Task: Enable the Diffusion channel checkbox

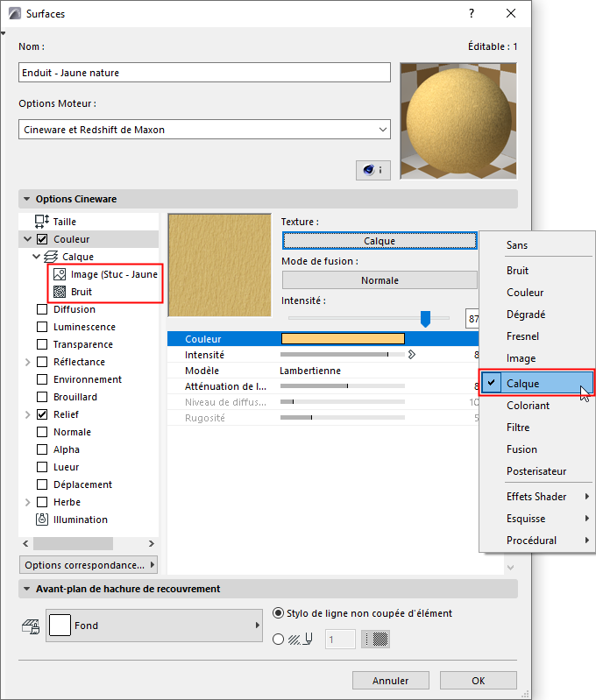Action: coord(42,309)
